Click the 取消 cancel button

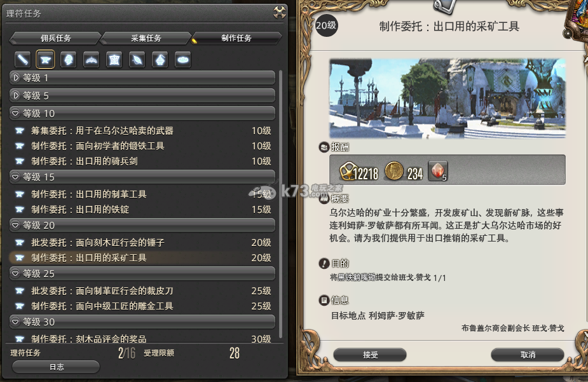pyautogui.click(x=528, y=355)
